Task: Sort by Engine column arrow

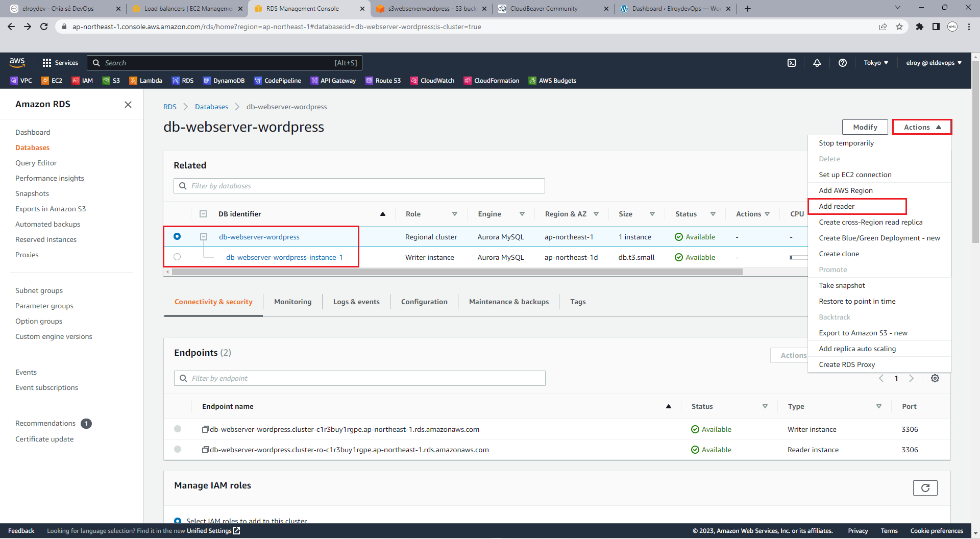Action: [x=522, y=214]
